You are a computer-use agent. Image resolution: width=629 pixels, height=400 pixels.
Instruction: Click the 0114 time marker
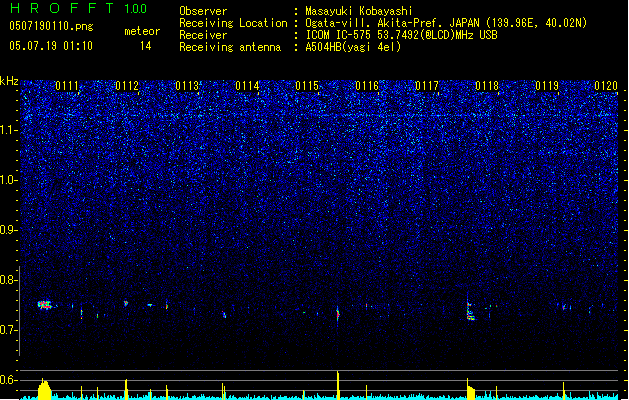coord(247,86)
